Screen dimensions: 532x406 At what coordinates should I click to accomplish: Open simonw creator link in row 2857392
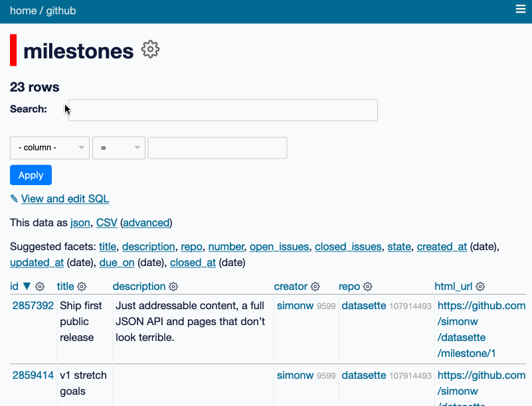tap(295, 306)
